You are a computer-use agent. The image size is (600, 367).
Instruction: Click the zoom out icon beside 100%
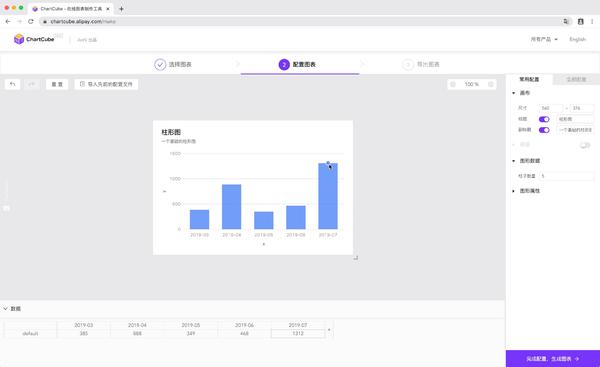(453, 84)
